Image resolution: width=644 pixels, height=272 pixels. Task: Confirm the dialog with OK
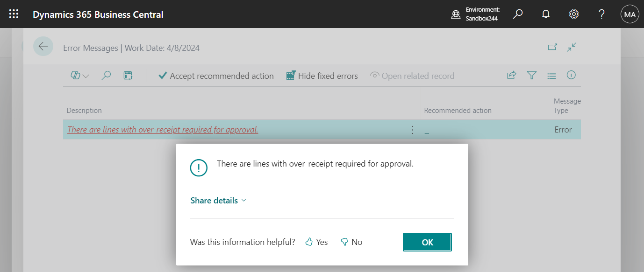click(x=427, y=242)
